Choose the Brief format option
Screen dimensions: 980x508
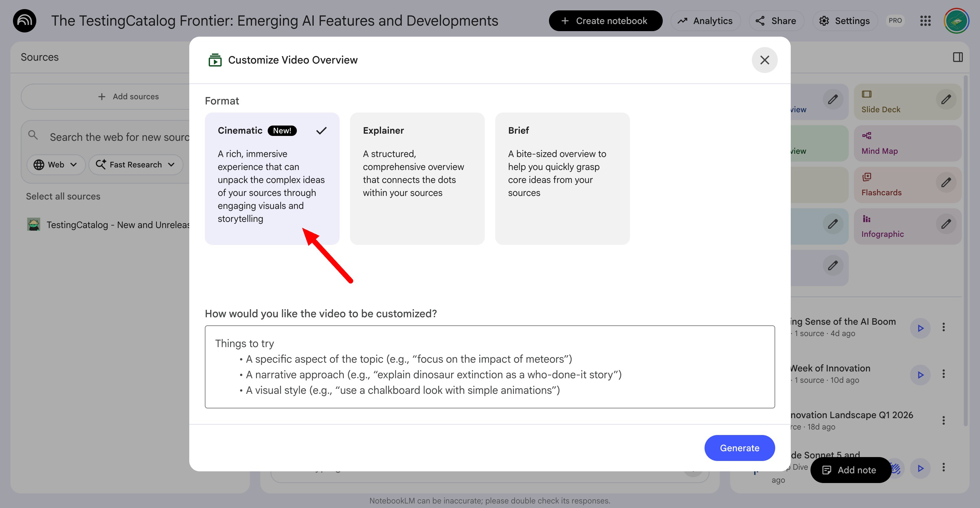coord(562,178)
